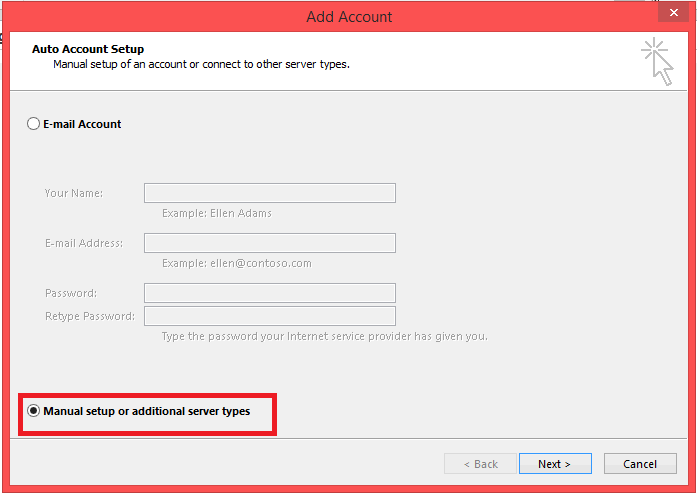Click the Add Account title bar
This screenshot has width=697, height=493.
(x=348, y=16)
